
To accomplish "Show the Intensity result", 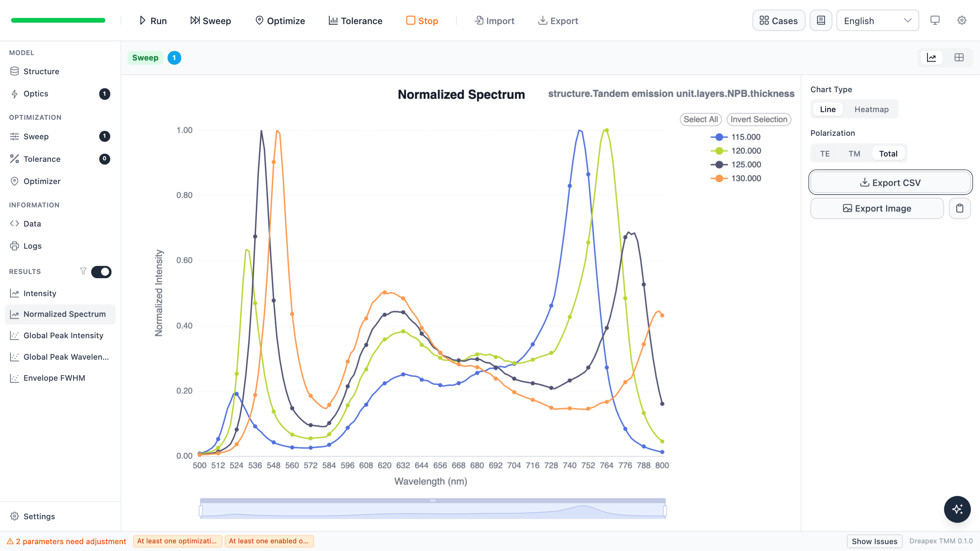I will (x=60, y=293).
